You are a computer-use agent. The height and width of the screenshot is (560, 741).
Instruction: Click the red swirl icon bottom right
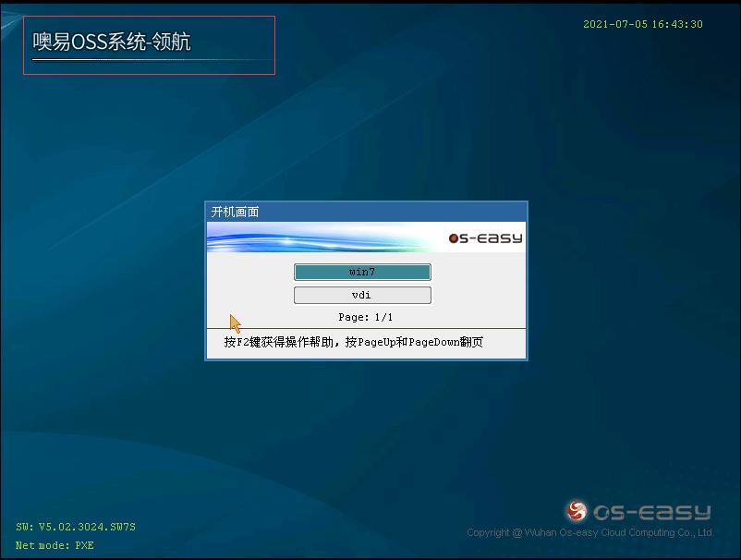click(577, 511)
